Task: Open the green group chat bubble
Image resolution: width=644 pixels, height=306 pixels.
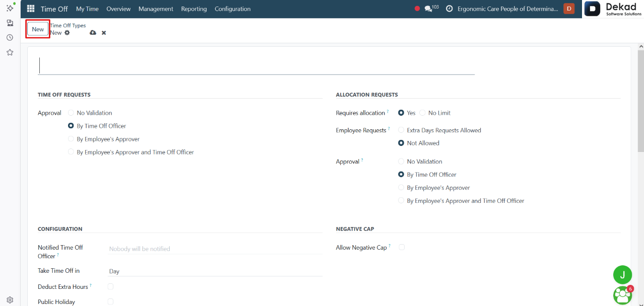Action: pyautogui.click(x=623, y=295)
